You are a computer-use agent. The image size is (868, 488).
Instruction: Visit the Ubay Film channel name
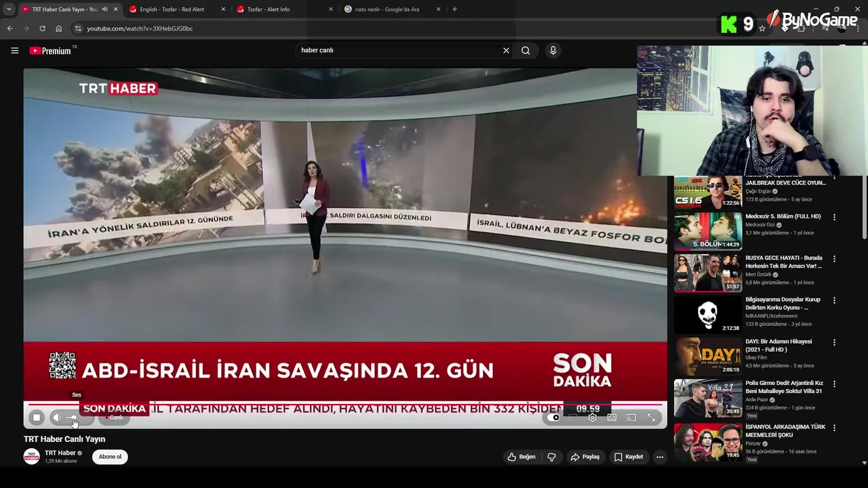click(x=756, y=358)
